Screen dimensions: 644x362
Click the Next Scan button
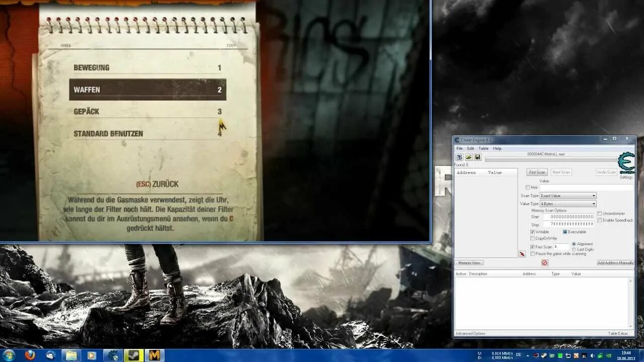561,172
